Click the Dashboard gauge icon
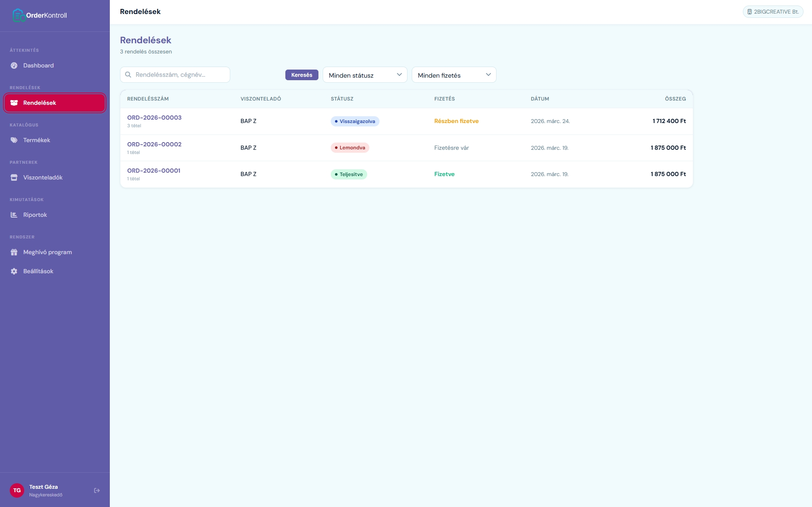The height and width of the screenshot is (507, 812). click(14, 65)
